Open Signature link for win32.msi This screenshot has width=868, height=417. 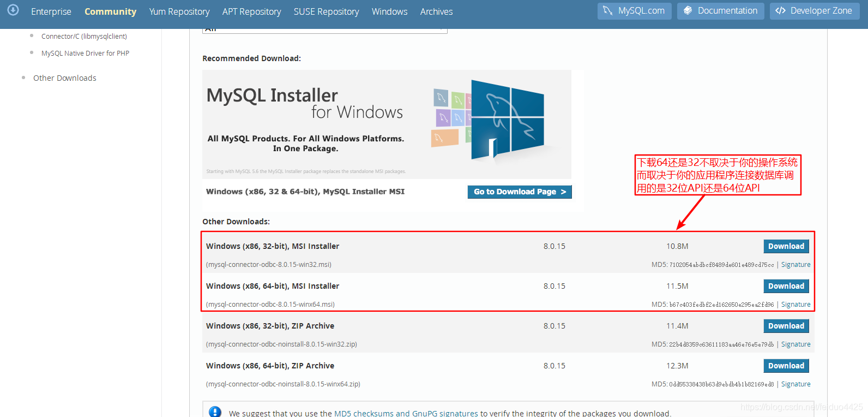tap(796, 265)
